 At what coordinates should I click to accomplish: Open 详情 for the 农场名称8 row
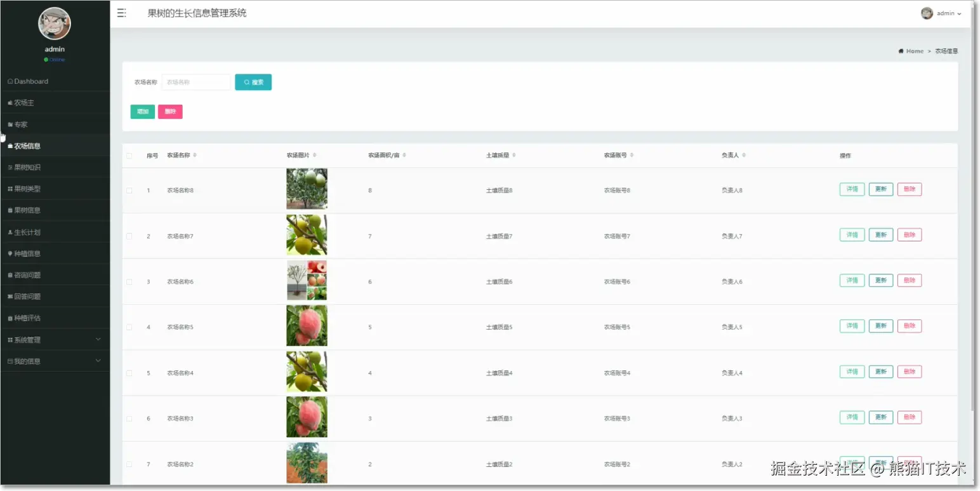click(852, 189)
